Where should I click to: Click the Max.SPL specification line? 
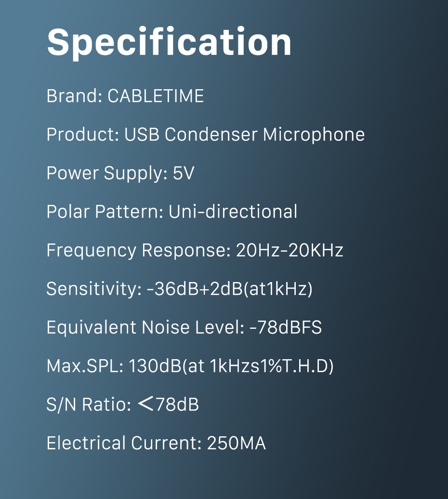coord(190,366)
